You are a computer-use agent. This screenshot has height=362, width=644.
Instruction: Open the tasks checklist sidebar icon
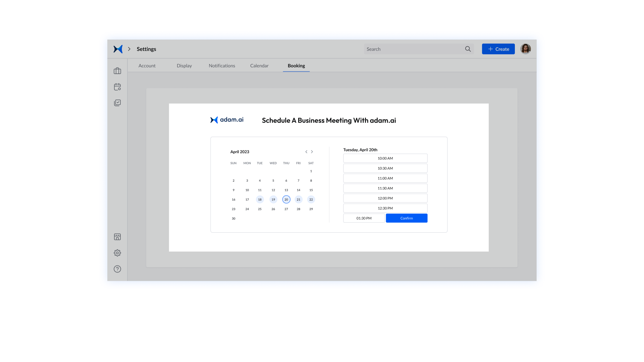(x=117, y=103)
